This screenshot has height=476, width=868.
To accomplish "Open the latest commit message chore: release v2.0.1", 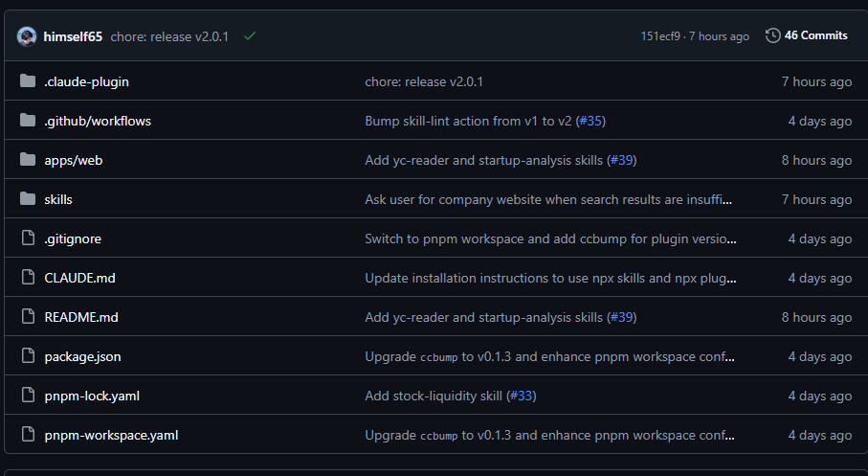I will 169,36.
